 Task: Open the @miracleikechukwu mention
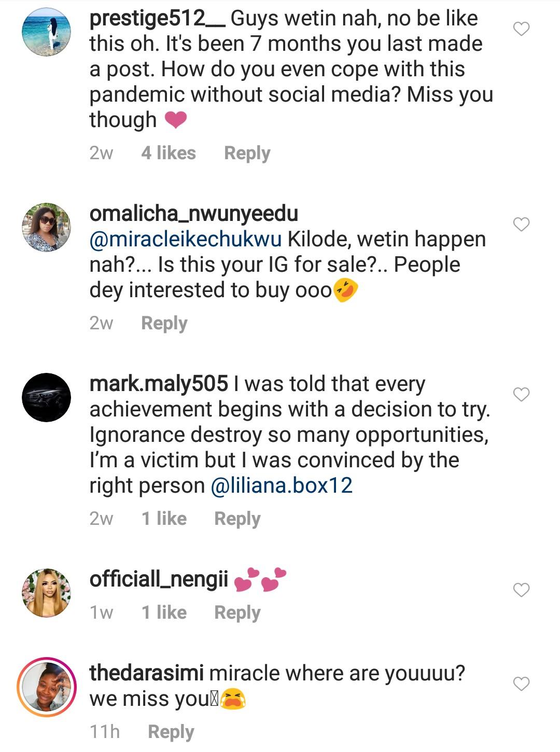186,240
